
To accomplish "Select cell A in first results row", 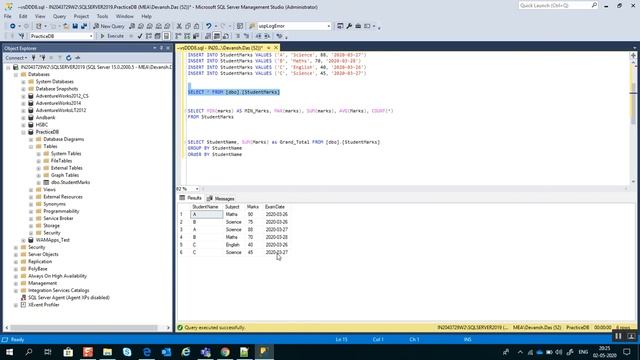I will [207, 214].
